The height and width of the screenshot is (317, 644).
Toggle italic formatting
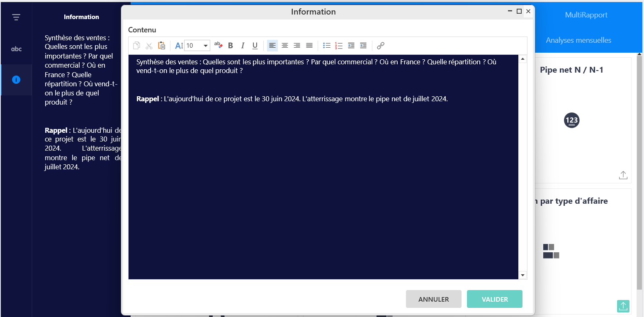[243, 46]
